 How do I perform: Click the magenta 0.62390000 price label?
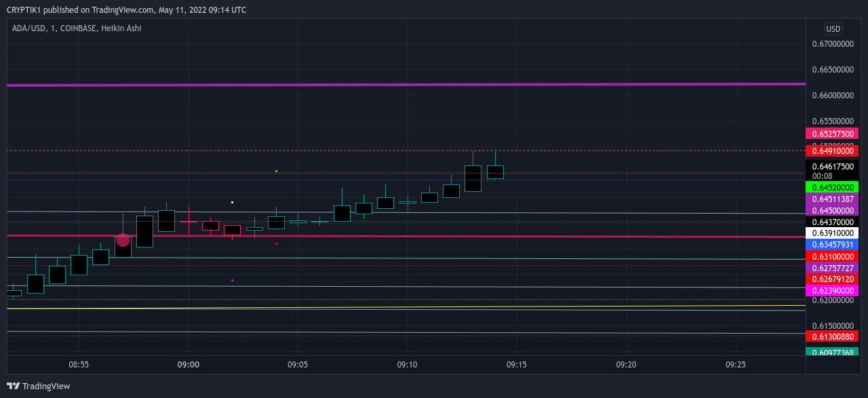pyautogui.click(x=832, y=290)
